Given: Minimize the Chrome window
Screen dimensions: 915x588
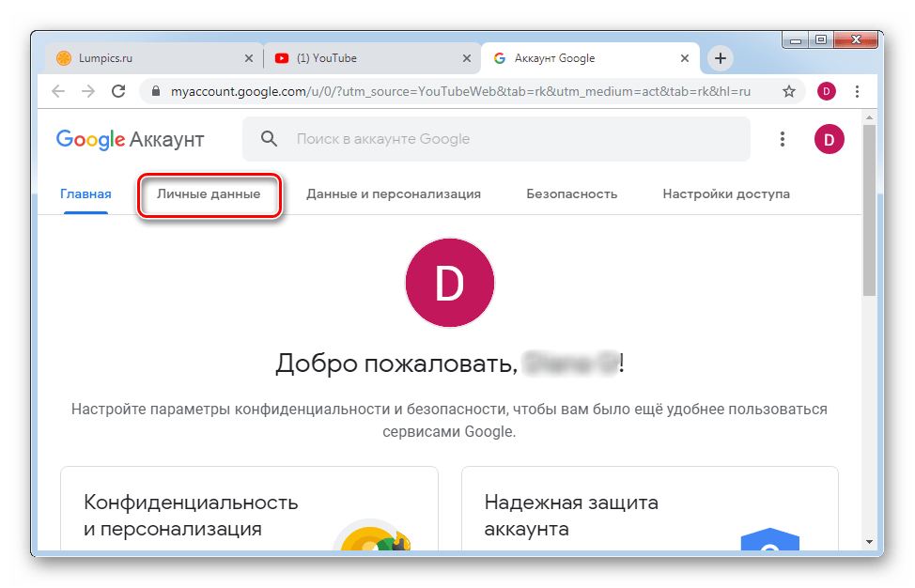Looking at the screenshot, I should [x=795, y=40].
